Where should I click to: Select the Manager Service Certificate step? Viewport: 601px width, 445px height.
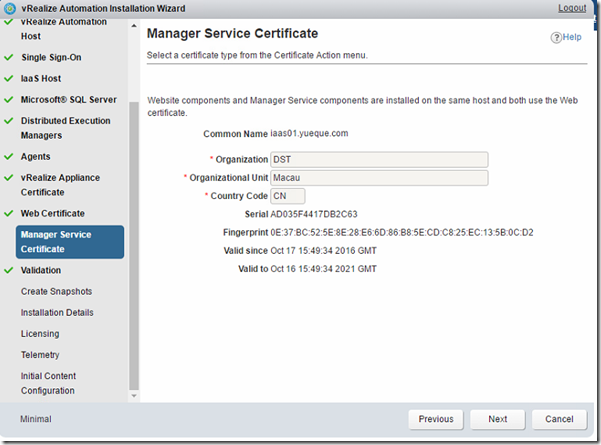click(x=70, y=242)
